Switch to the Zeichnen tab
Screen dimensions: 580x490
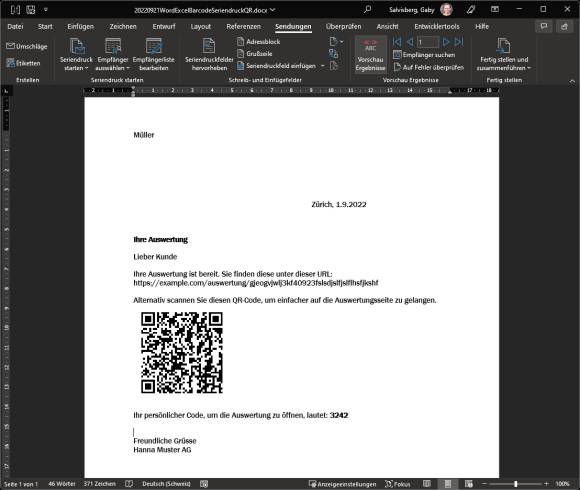123,26
